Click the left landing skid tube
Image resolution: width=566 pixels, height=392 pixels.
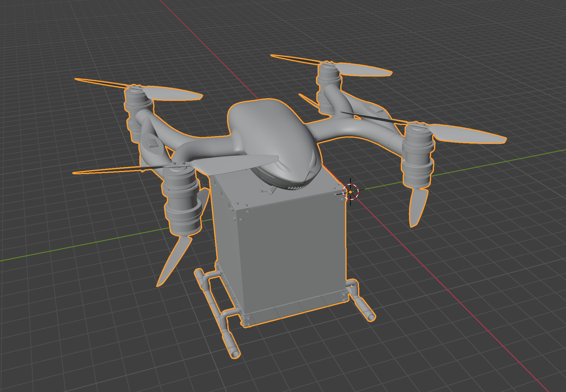(217, 313)
